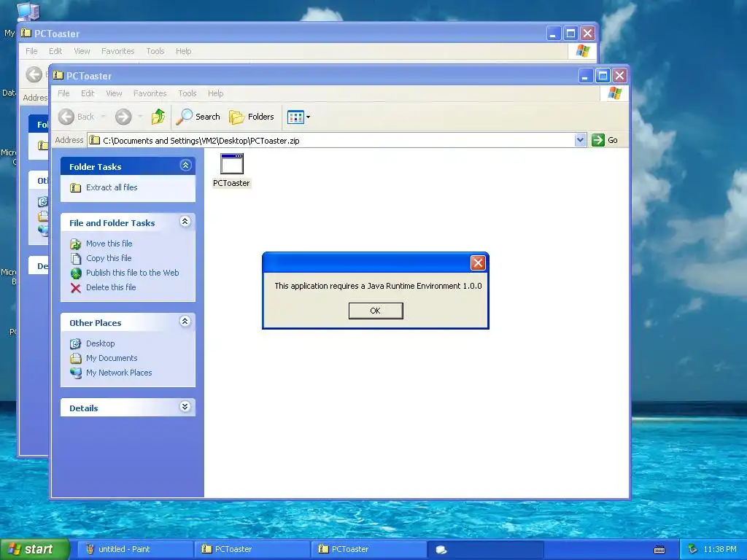Collapse the Other Places panel

[x=185, y=322]
